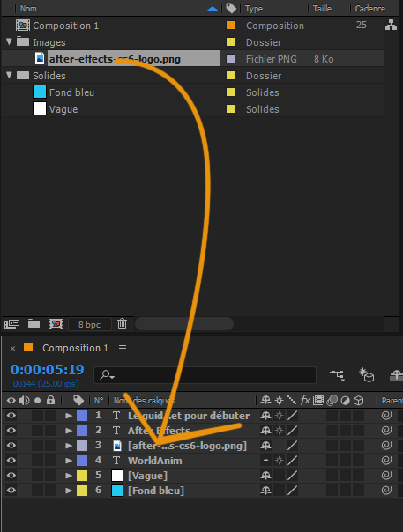Expand the logo png layer properties
This screenshot has width=403, height=532.
69,446
